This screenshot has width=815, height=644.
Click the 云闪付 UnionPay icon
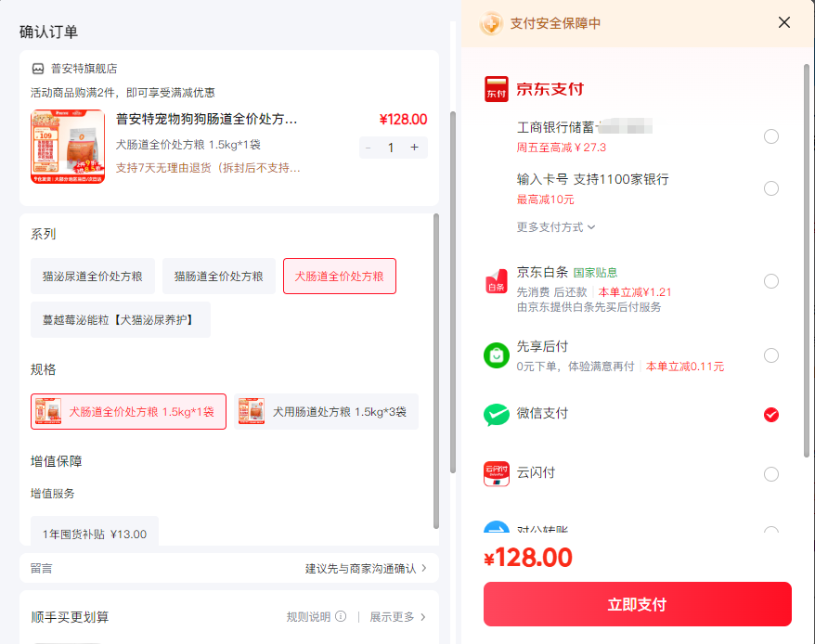pos(497,473)
